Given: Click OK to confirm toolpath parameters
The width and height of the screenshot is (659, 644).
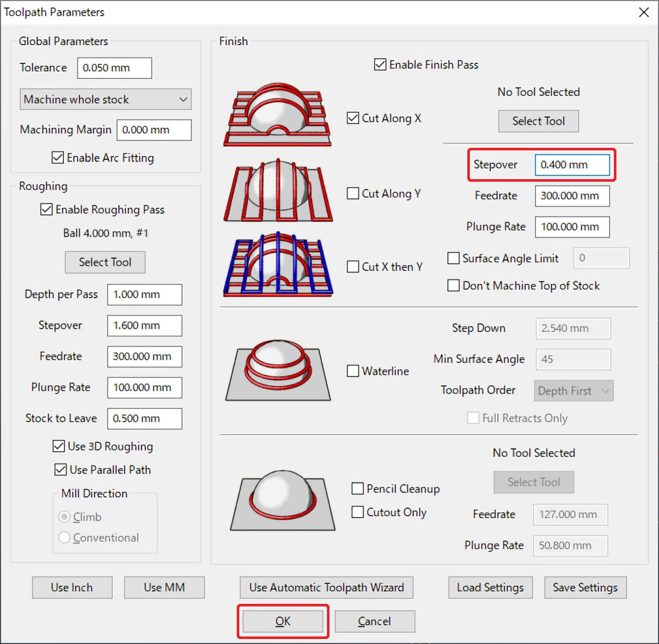Looking at the screenshot, I should (283, 621).
